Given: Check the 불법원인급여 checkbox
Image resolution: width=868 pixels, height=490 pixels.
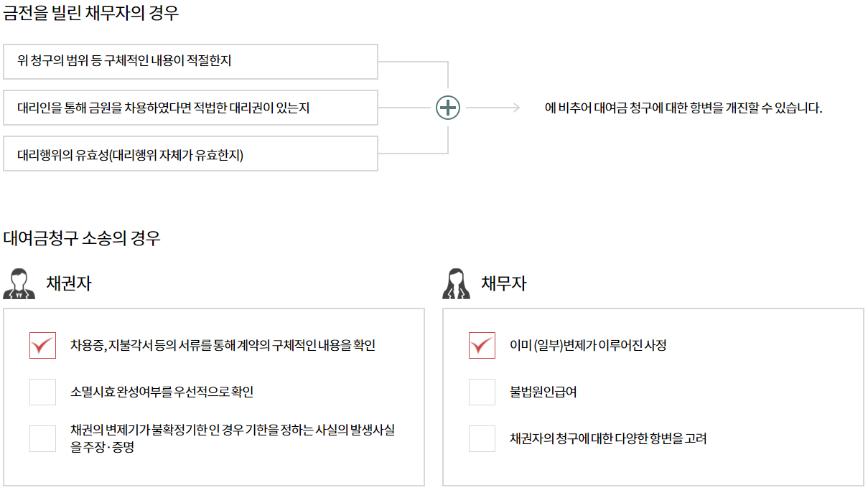Looking at the screenshot, I should pos(482,392).
